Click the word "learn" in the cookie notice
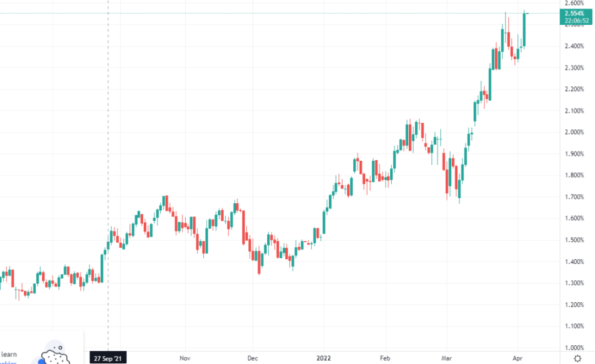The width and height of the screenshot is (595, 364). point(9,354)
